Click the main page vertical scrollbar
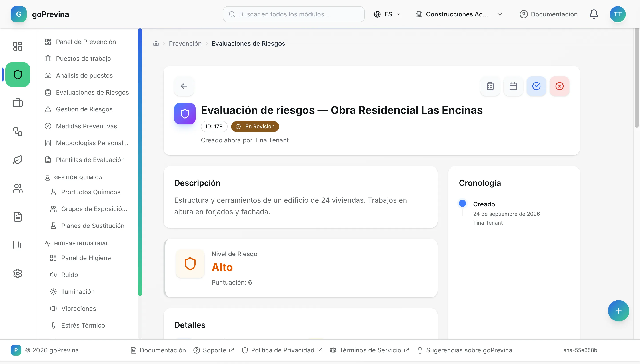The height and width of the screenshot is (364, 640). pos(636,78)
